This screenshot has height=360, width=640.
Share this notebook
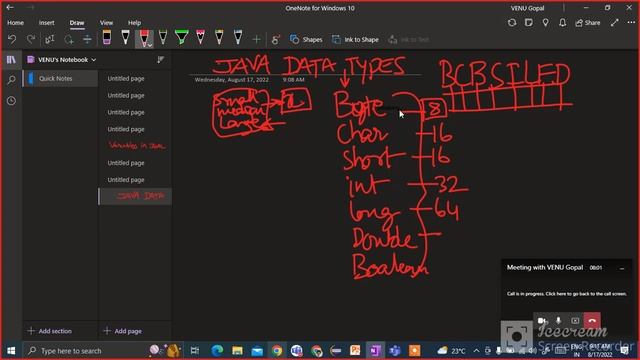[588, 23]
